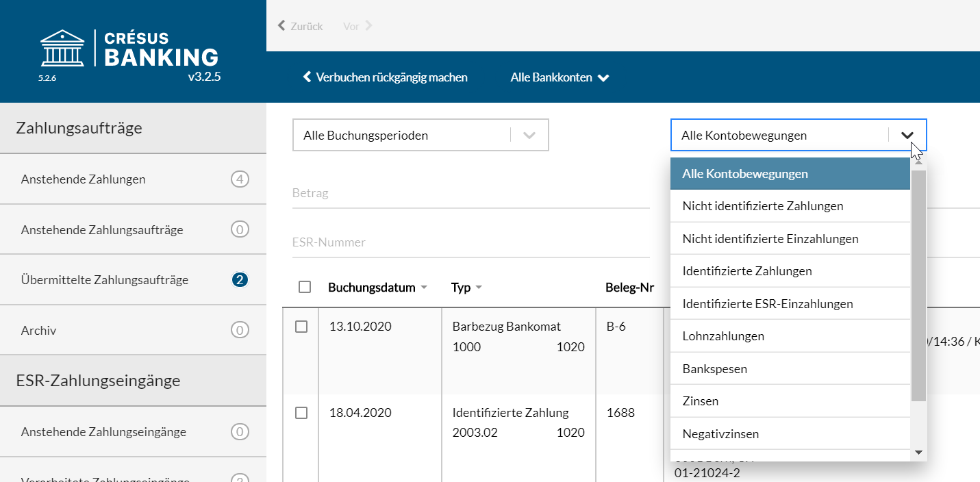Focus the Betrag input field
Image resolution: width=980 pixels, height=482 pixels.
[470, 194]
